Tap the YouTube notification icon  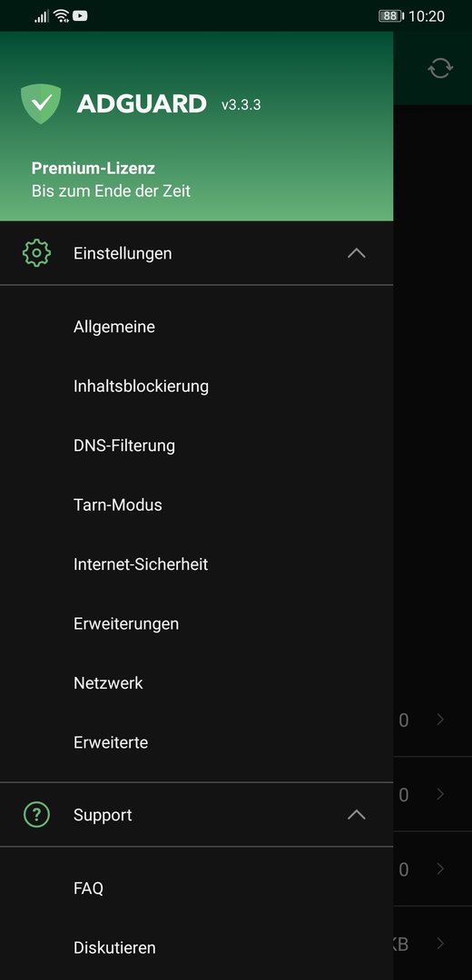(x=80, y=16)
